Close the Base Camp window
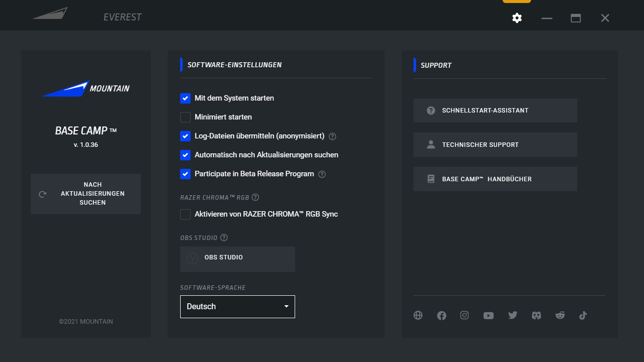644x362 pixels. (605, 18)
